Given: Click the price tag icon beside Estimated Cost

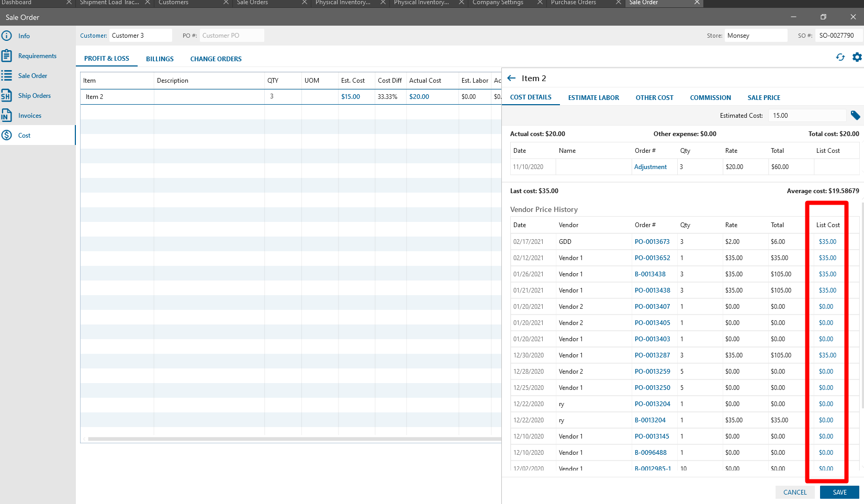Looking at the screenshot, I should (855, 116).
